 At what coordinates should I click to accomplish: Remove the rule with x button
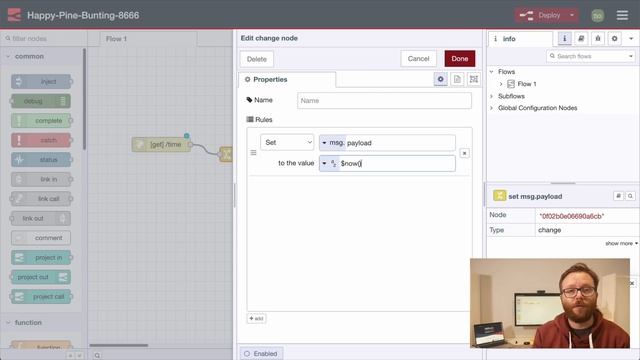pyautogui.click(x=464, y=153)
